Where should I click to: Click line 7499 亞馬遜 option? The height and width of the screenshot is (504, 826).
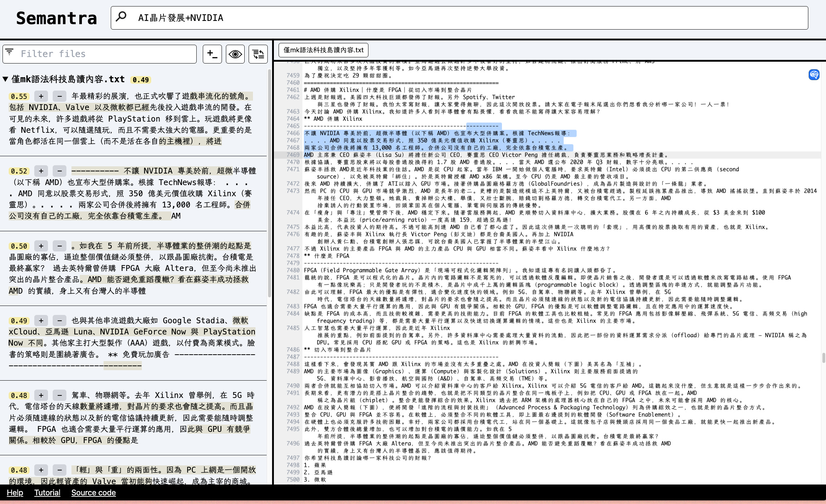[x=318, y=472]
